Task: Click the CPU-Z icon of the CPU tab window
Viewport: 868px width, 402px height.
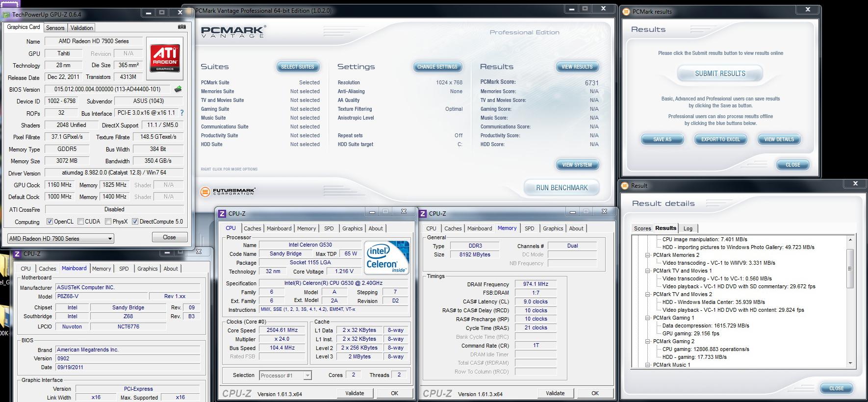Action: pyautogui.click(x=222, y=213)
